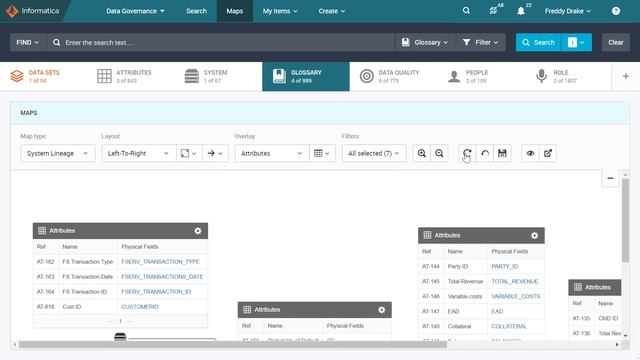
Task: Open the My Items menu
Action: point(280,11)
